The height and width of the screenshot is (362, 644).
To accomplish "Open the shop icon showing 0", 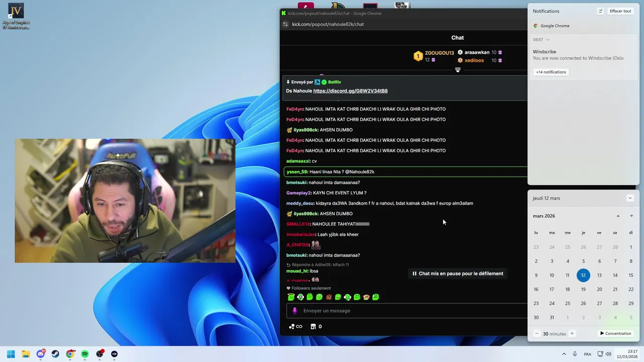I will pos(316,327).
